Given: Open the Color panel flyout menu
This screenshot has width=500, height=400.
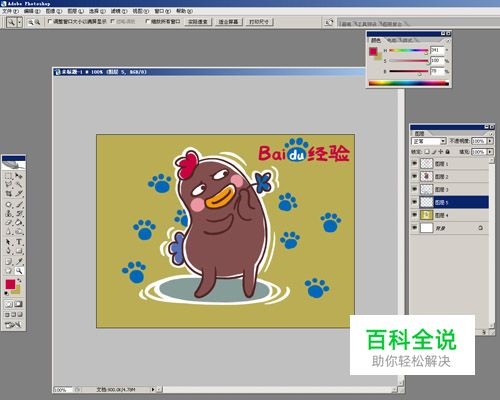Looking at the screenshot, I should 448,40.
